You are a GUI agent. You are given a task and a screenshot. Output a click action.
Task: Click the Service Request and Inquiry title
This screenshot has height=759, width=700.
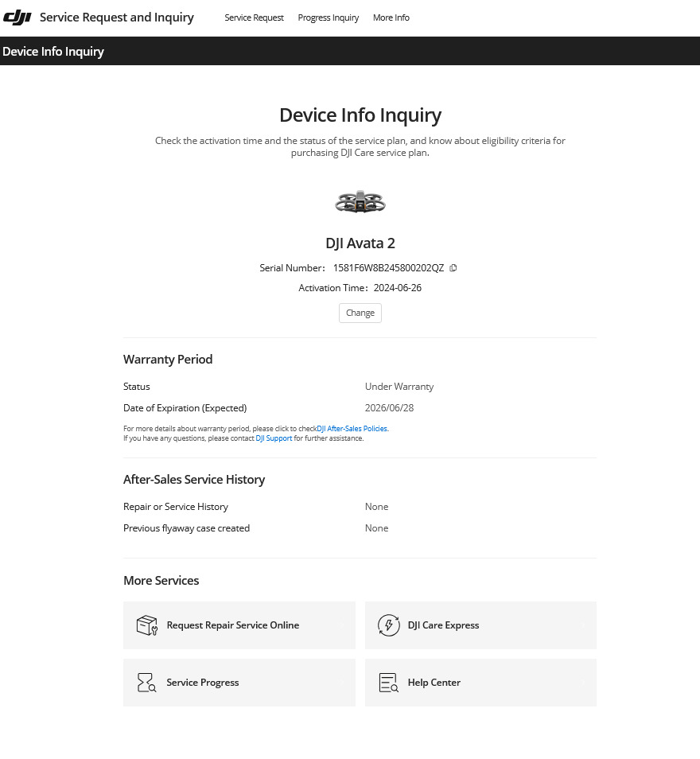coord(117,18)
